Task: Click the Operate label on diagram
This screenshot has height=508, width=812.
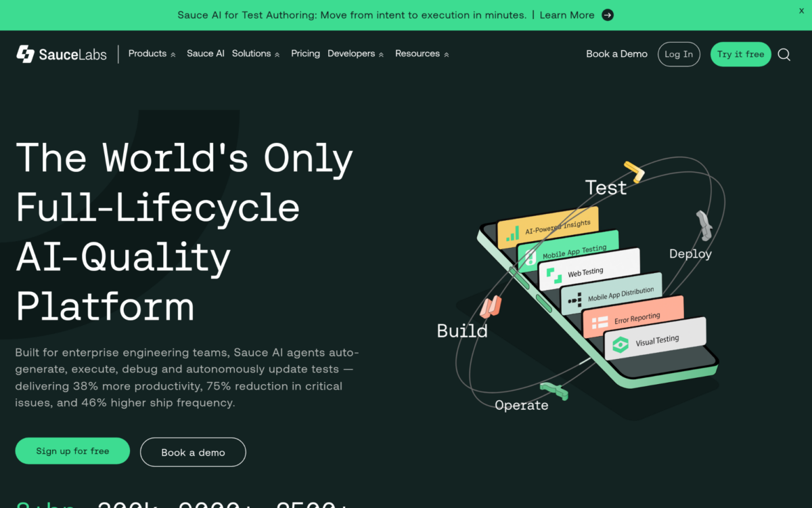Action: pos(522,405)
